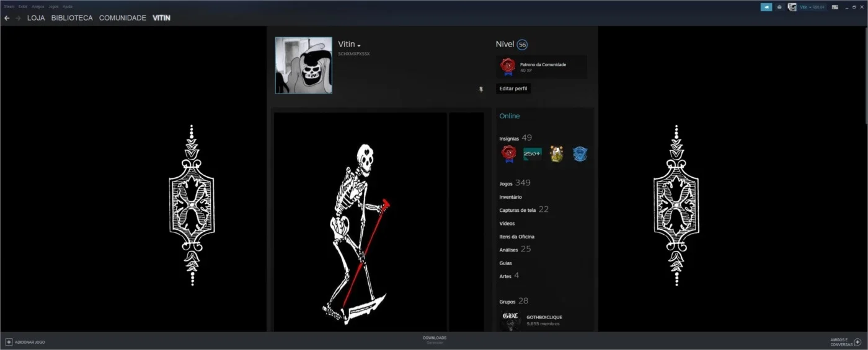Click the wallet balance R$0,04

pos(819,7)
